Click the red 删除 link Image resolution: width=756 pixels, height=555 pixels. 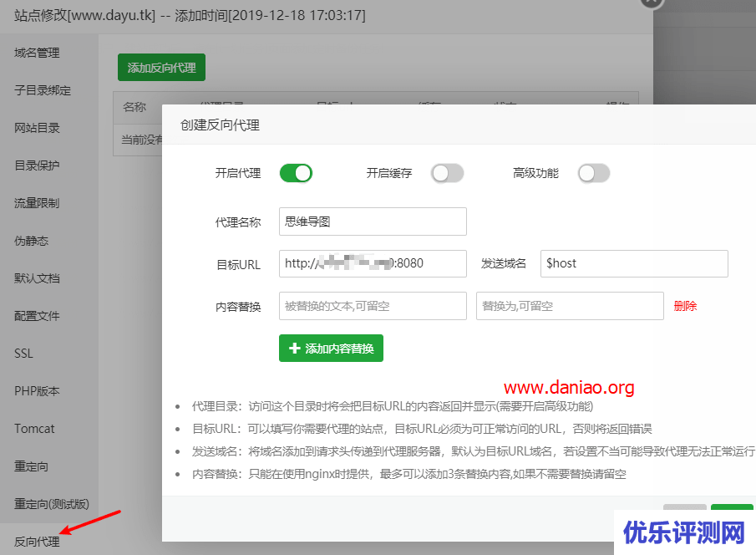[x=685, y=306]
